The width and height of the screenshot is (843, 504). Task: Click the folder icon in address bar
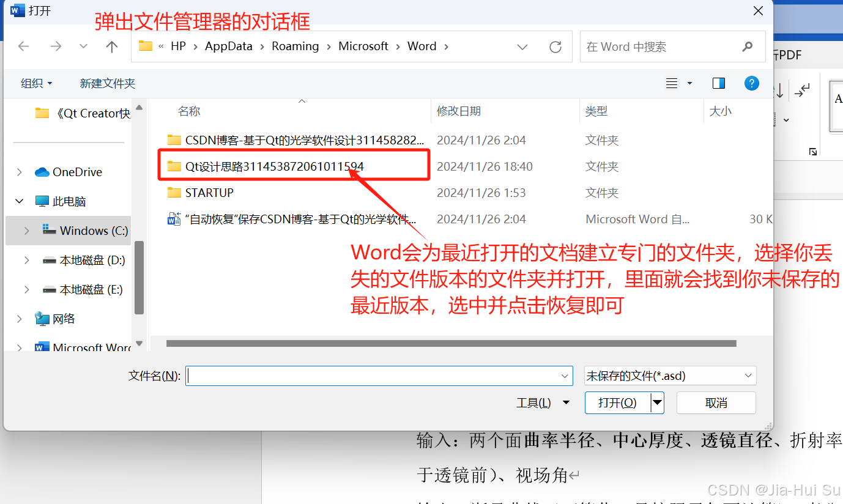point(146,46)
